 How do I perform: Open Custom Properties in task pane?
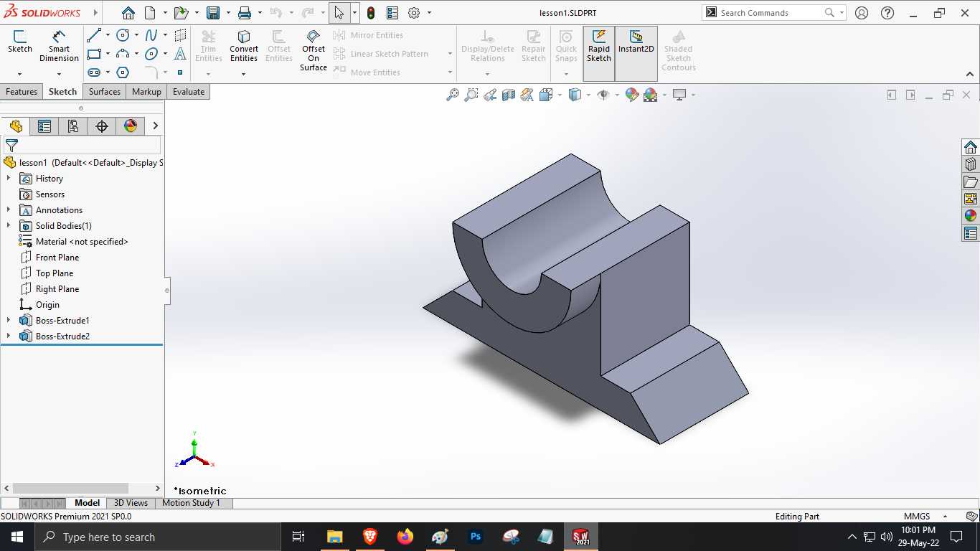coord(971,233)
